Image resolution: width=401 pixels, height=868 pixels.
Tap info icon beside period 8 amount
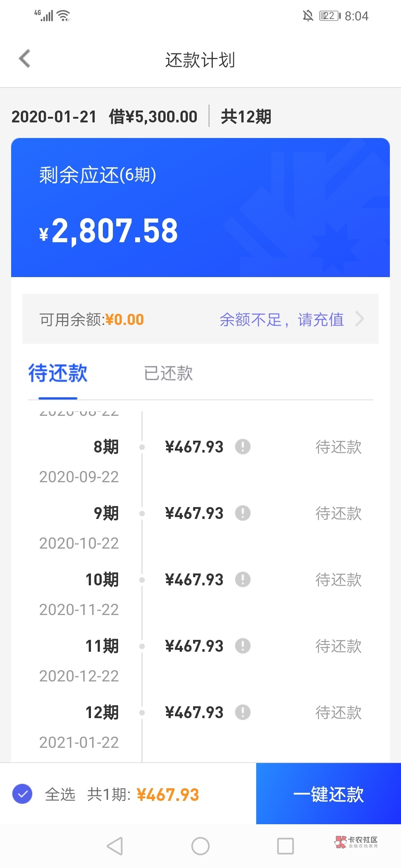(x=243, y=447)
